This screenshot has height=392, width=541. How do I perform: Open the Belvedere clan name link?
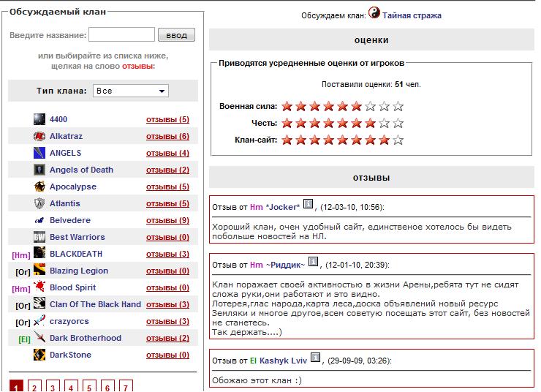click(70, 220)
